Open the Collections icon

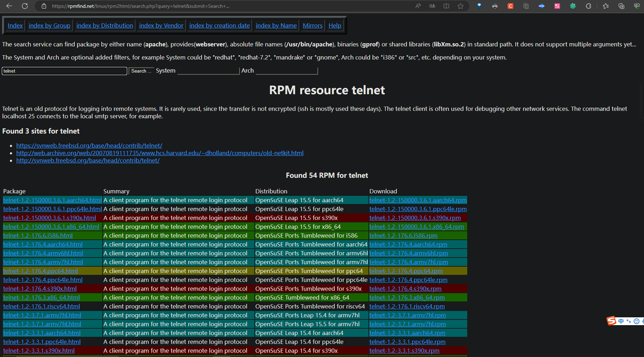tap(621, 6)
